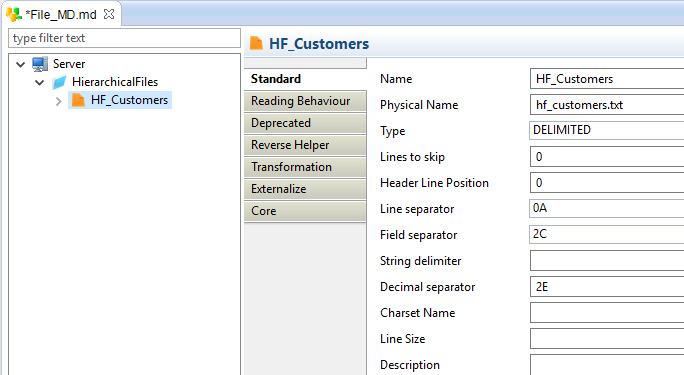684x375 pixels.
Task: Click the empty Charset Name field
Action: coord(607,313)
